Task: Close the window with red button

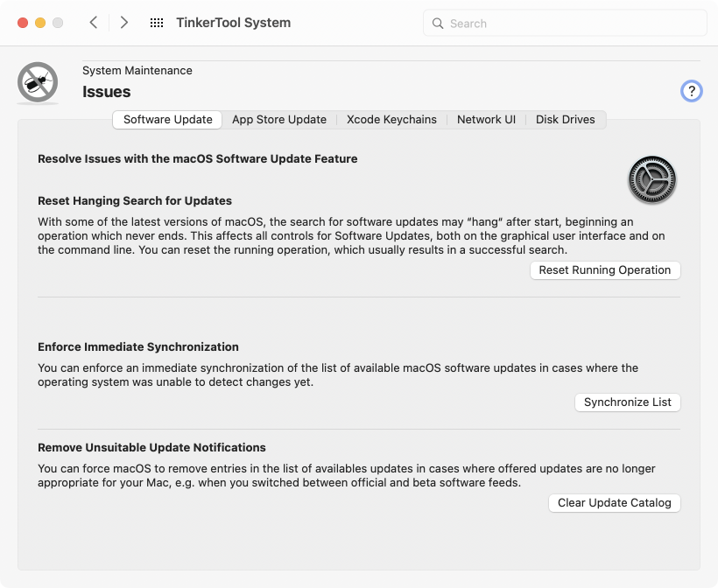Action: (x=23, y=23)
